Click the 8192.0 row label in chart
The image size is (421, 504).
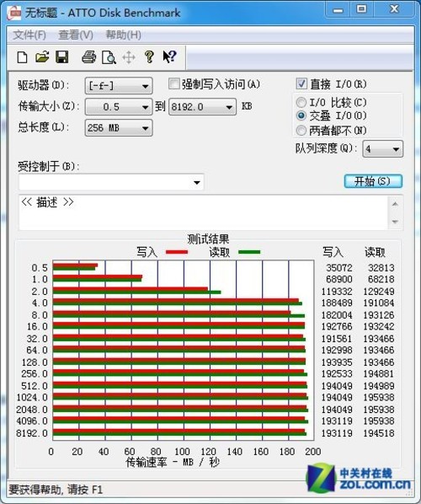tap(32, 432)
